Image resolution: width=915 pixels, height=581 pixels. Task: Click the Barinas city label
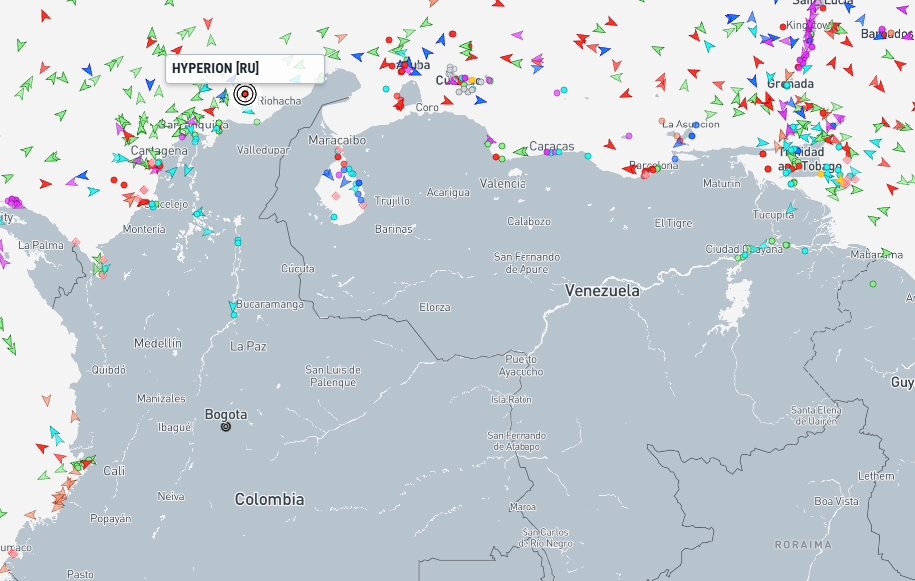(394, 229)
